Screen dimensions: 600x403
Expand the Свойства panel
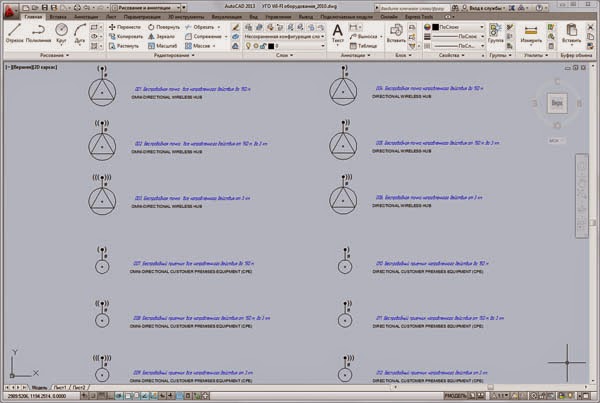[452, 55]
